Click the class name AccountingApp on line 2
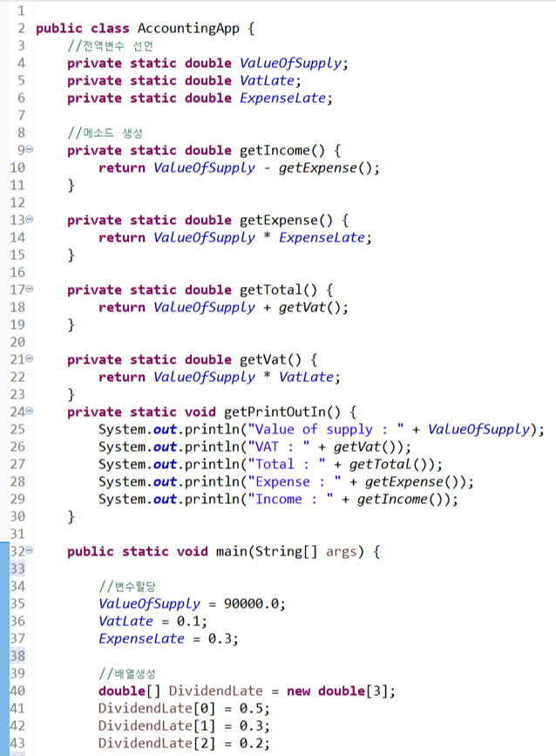The height and width of the screenshot is (756, 556). [x=188, y=29]
